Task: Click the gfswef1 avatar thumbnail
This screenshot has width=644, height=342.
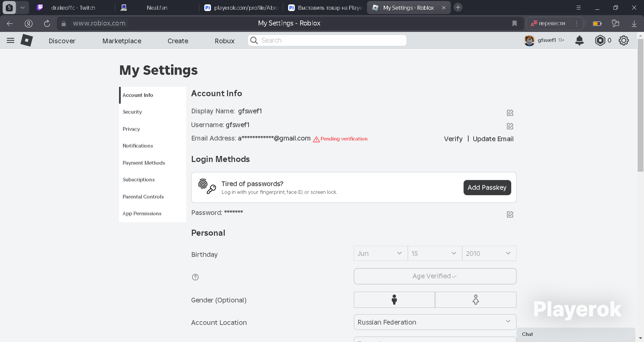Action: click(x=529, y=41)
